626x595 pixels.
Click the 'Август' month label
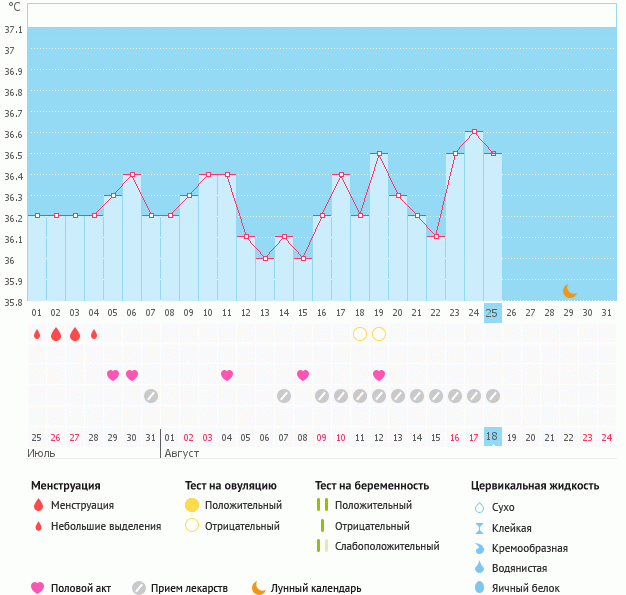tap(183, 453)
